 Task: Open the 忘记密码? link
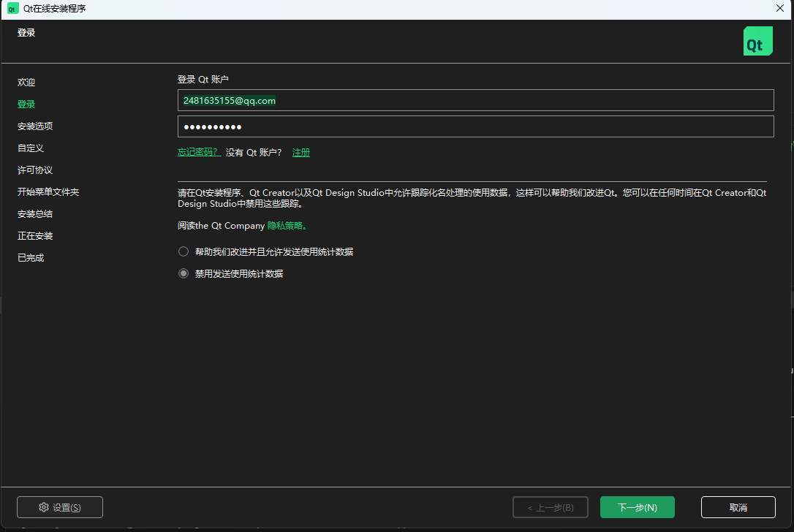point(199,152)
